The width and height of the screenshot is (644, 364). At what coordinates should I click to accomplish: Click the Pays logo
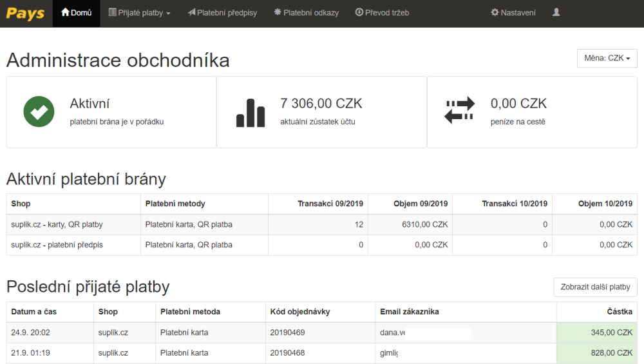pos(25,13)
